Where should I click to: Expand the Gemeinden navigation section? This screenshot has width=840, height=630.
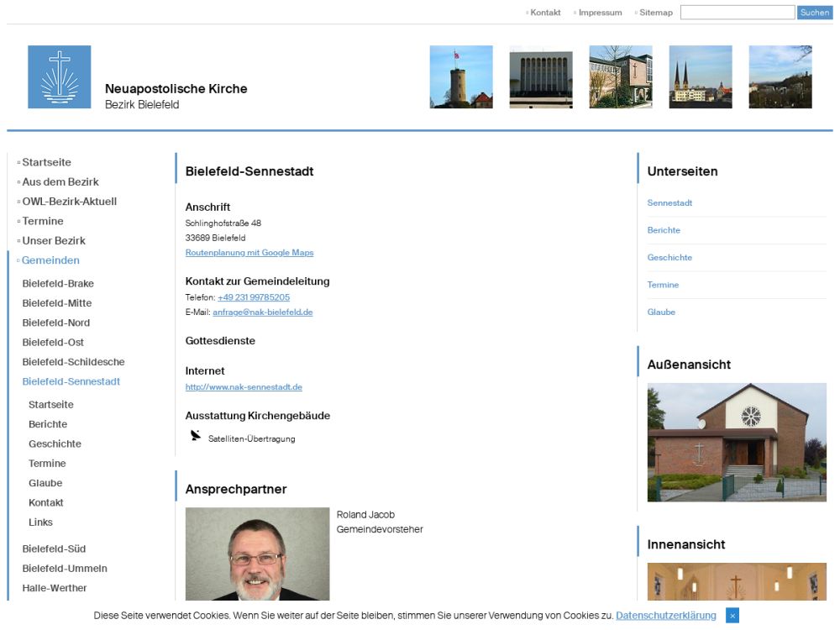point(51,260)
